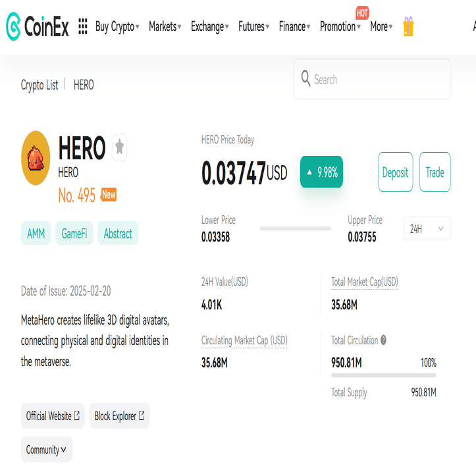The image size is (476, 476).
Task: Click the lower-upper price range bar
Action: [295, 228]
